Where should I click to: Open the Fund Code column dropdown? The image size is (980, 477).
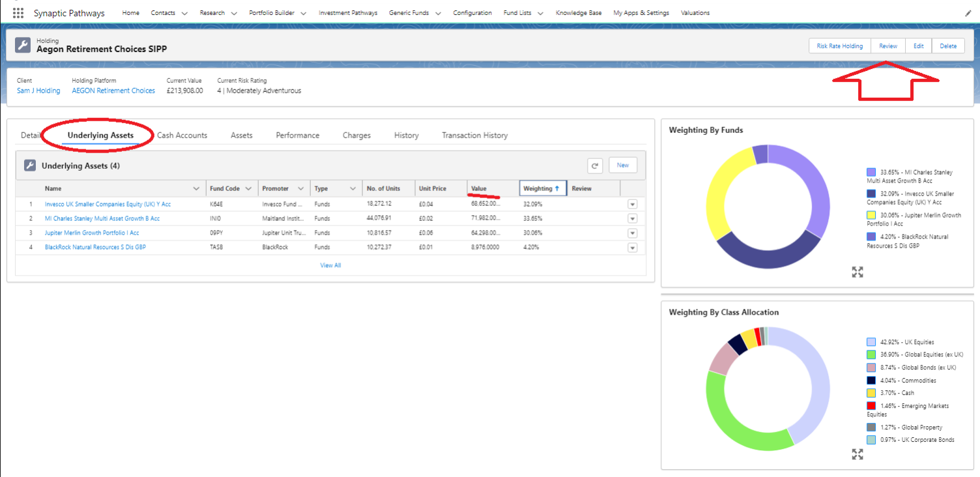click(x=249, y=189)
